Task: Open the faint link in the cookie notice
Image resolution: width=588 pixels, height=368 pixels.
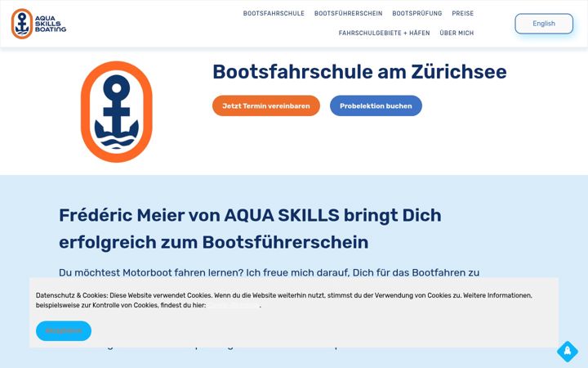Action: click(x=233, y=305)
